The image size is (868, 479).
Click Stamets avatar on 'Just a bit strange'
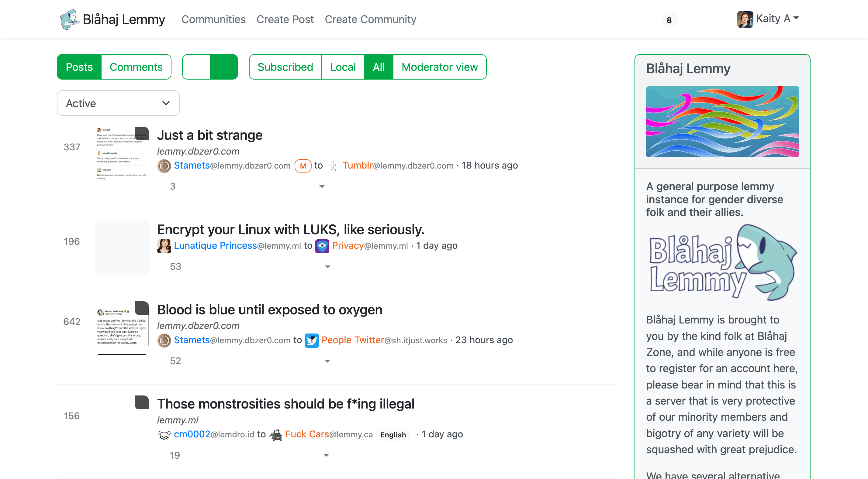tap(164, 166)
